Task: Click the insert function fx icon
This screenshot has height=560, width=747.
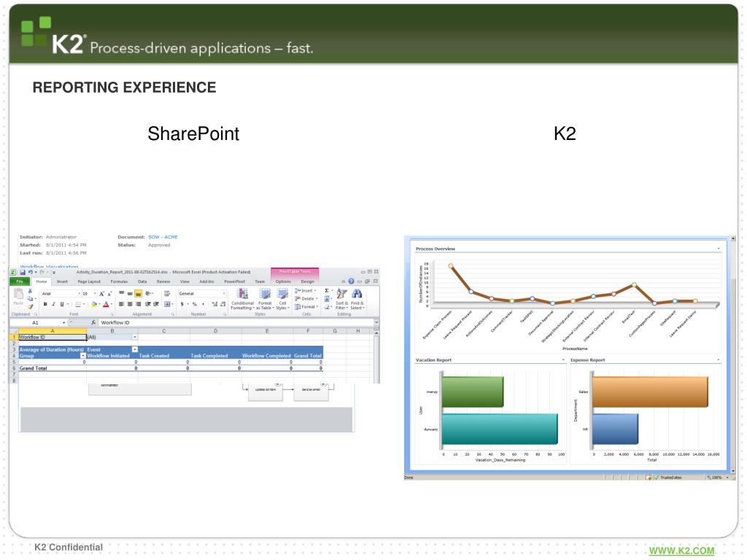Action: click(x=93, y=322)
